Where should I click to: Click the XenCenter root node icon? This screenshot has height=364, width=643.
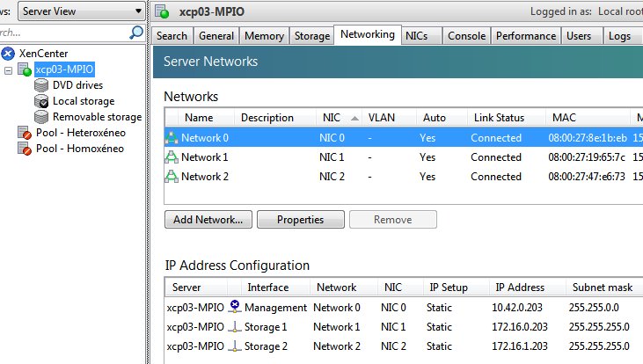[8, 54]
